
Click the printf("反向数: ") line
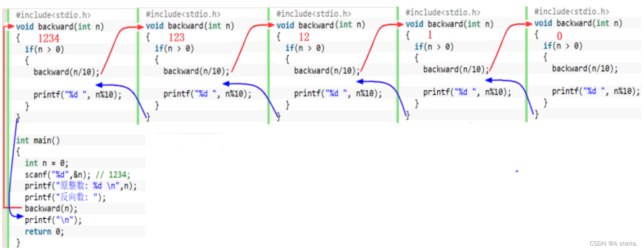coord(65,197)
